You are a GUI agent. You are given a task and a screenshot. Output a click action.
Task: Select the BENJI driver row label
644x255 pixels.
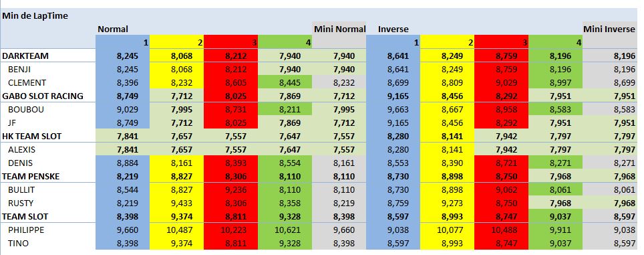(19, 70)
